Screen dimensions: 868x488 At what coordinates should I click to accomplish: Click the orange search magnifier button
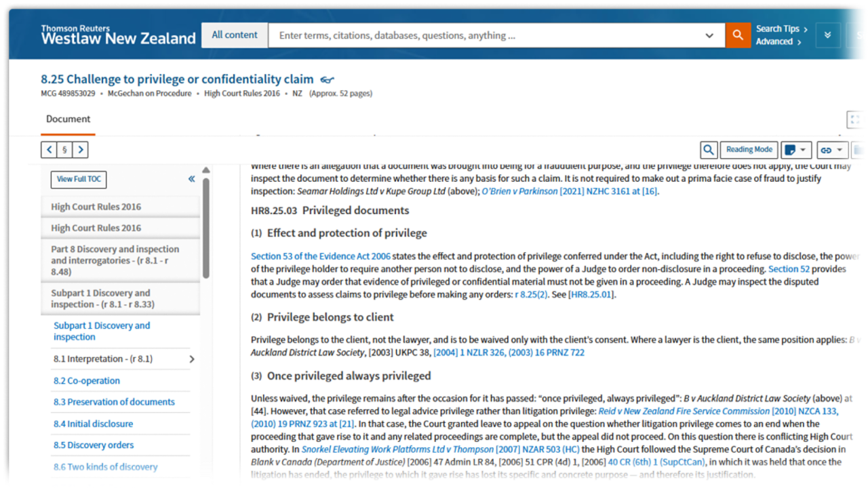[738, 35]
